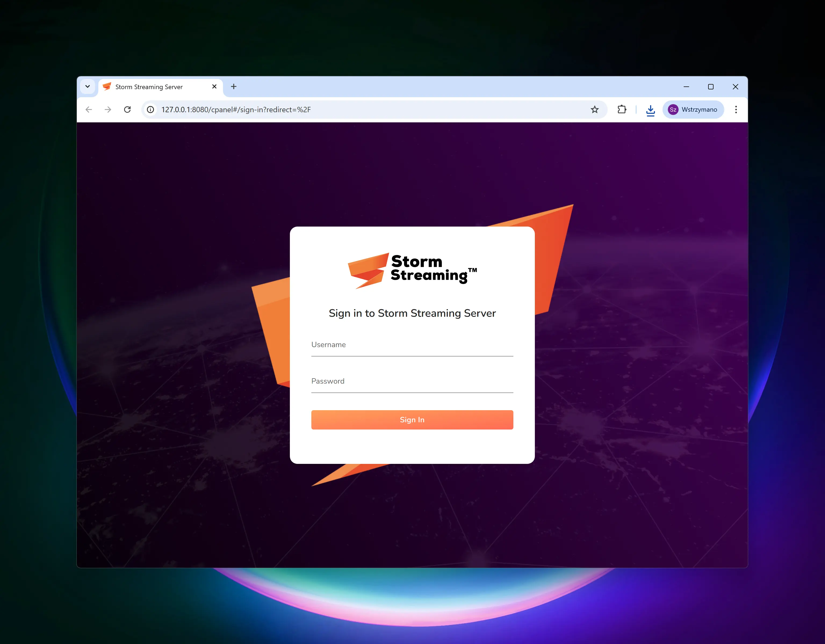Minimize the browser window
Viewport: 825px width, 644px height.
pyautogui.click(x=686, y=87)
